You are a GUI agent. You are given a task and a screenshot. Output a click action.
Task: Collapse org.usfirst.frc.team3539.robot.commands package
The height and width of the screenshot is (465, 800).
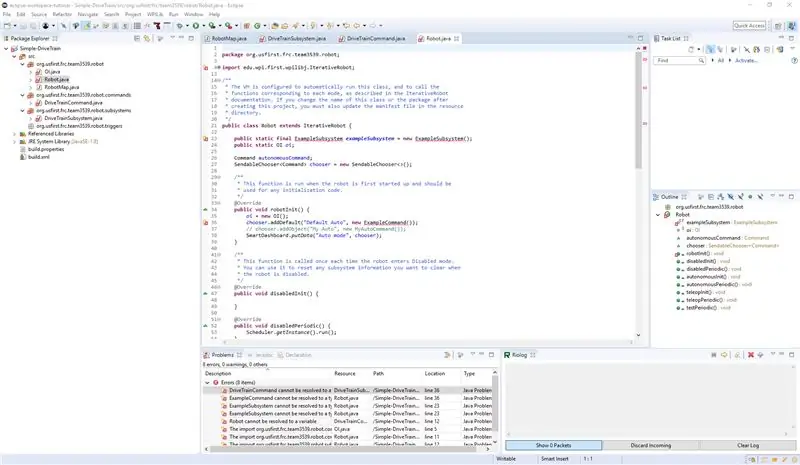click(x=22, y=95)
